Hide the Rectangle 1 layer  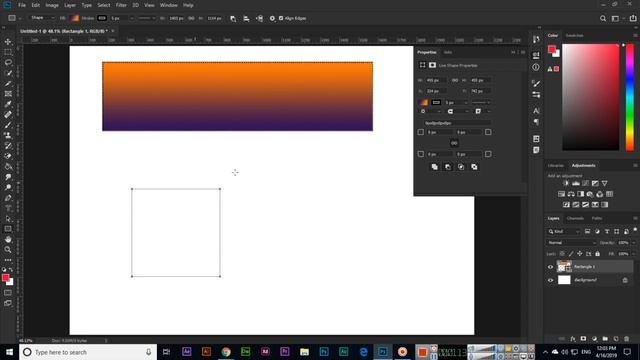click(x=550, y=267)
